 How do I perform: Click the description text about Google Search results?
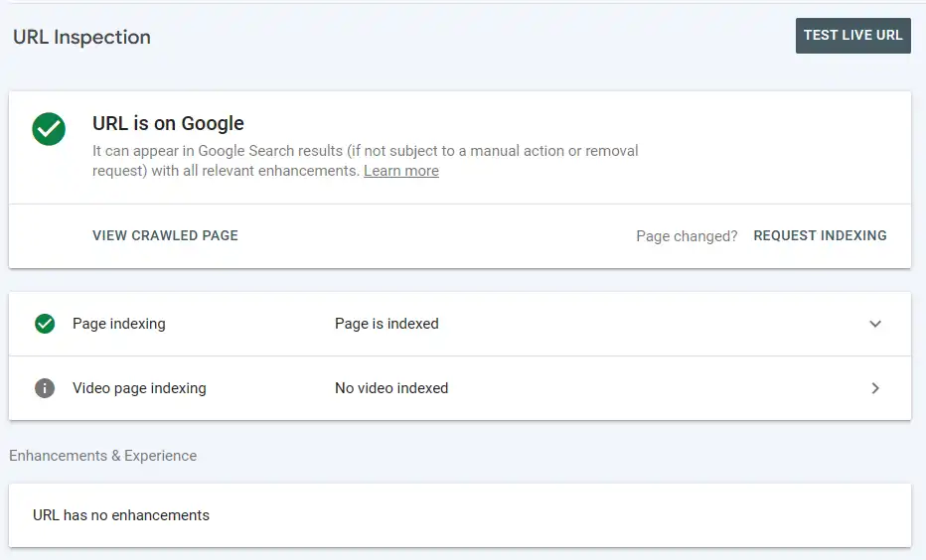pyautogui.click(x=365, y=161)
